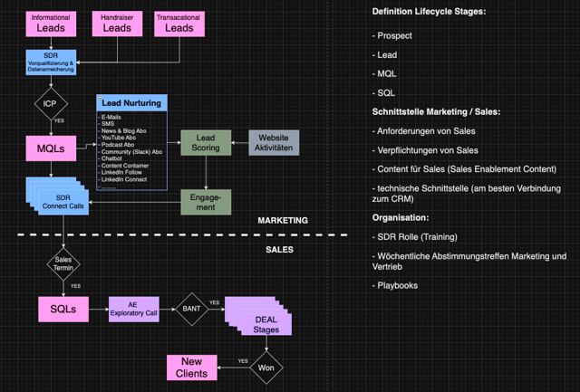Select the Website Aktivitäten box
Screen dimensions: 580x392
pyautogui.click(x=273, y=143)
